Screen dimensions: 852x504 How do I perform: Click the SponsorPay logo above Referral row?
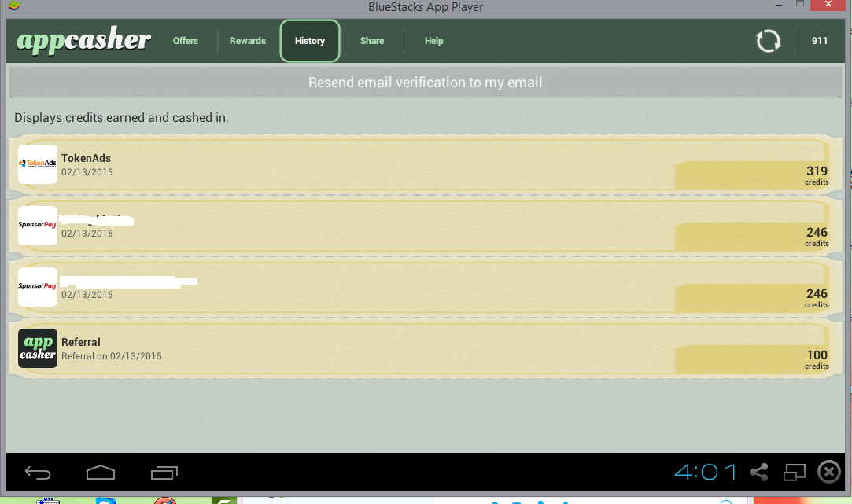coord(38,287)
